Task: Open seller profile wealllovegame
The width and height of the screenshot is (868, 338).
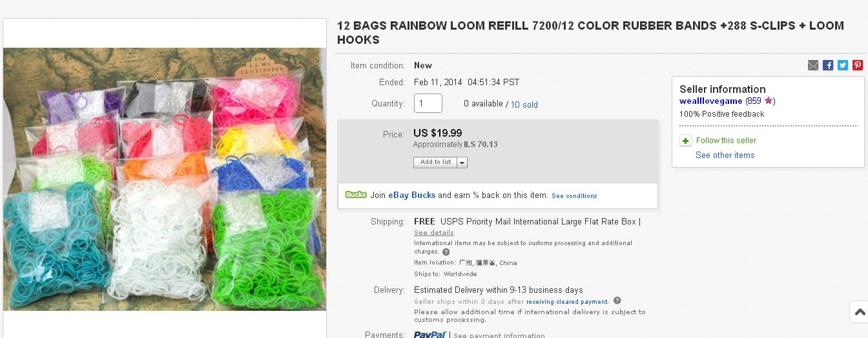Action: point(710,101)
